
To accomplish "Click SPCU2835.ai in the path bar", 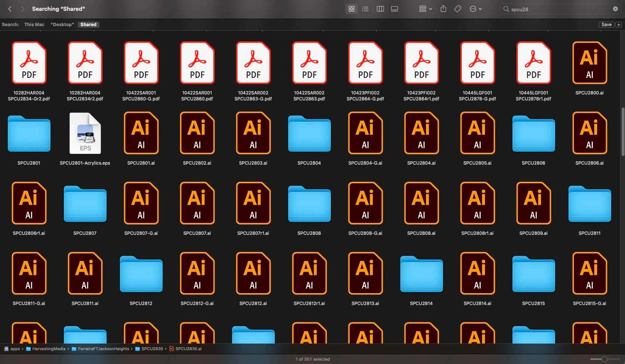I will coord(185,349).
